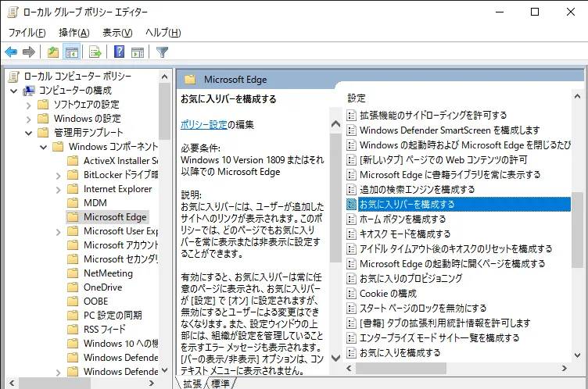This screenshot has height=389, width=588.
Task: Click settings list vertical scrollbar down arrow
Action: (578, 355)
